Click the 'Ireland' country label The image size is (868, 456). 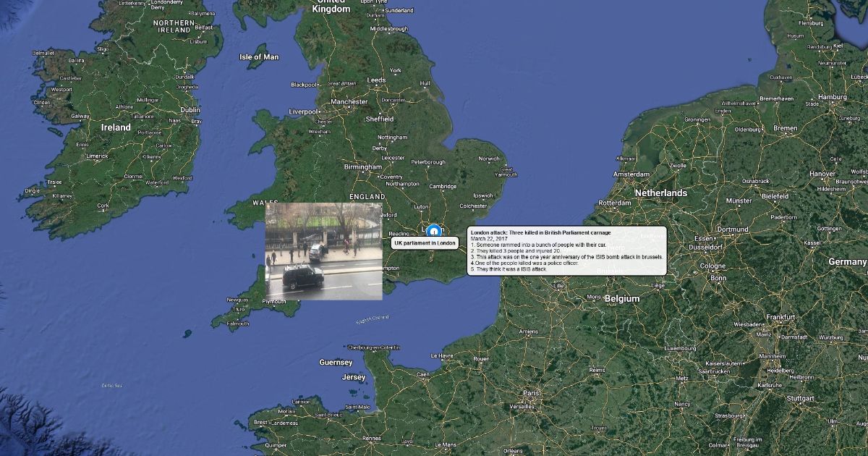pos(116,127)
